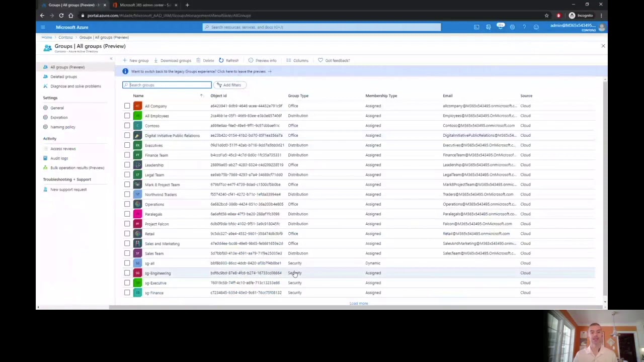Open Naming policy settings
Screen dimensions: 644x362
click(x=62, y=127)
